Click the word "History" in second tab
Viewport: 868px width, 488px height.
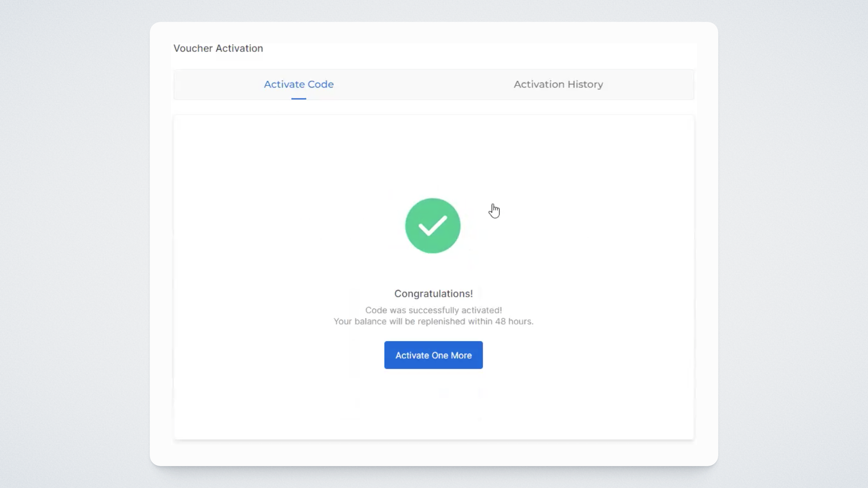click(x=585, y=84)
